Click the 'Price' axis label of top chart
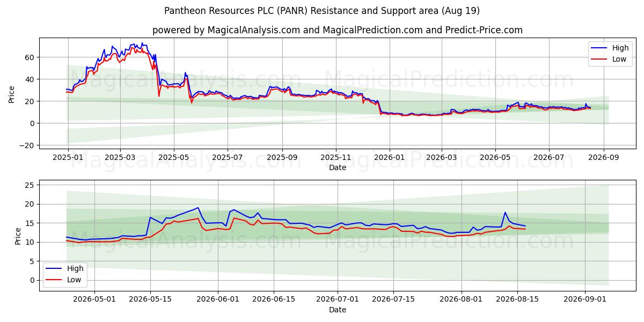Viewport: 644px width, 322px height. coord(12,93)
